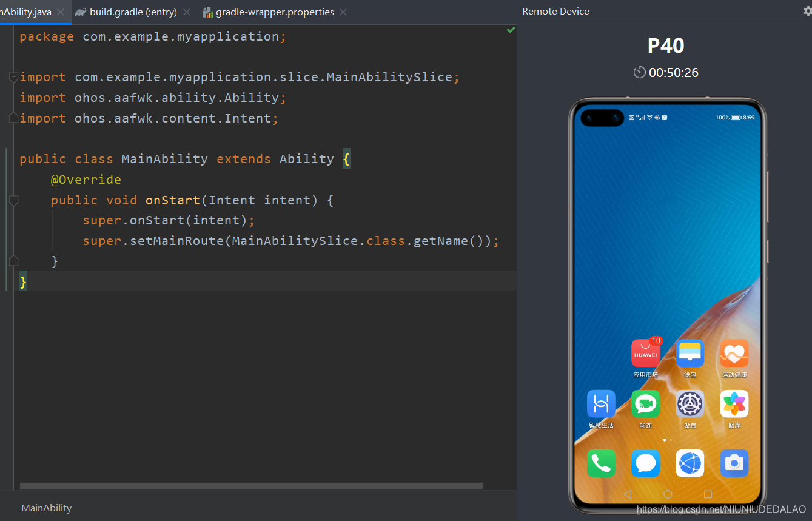Screen dimensions: 812x521
Task: Open Remote Device panel settings gear
Action: click(807, 12)
